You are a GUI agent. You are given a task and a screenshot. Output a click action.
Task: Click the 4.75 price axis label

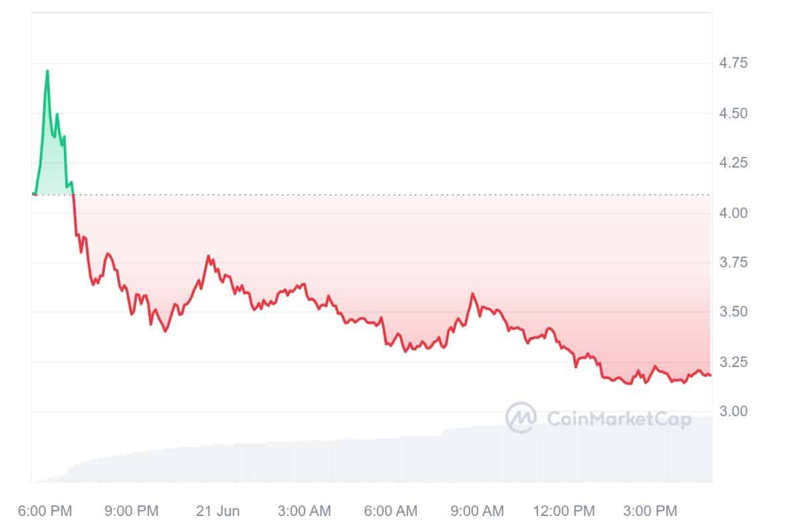(732, 63)
